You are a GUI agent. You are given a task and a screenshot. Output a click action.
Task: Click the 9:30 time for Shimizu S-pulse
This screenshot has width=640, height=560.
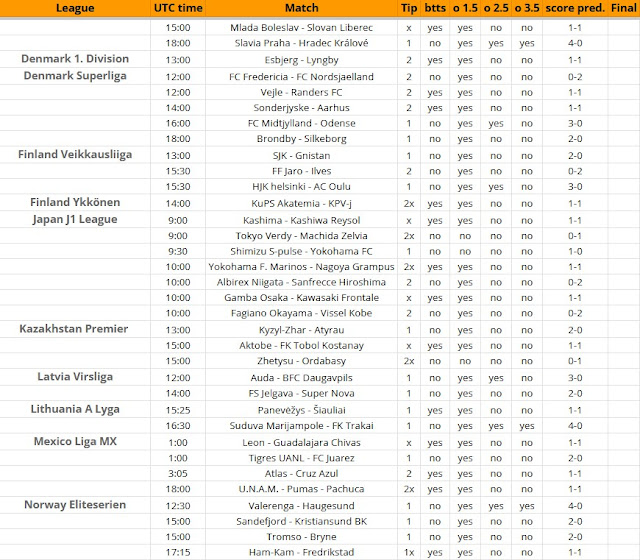click(178, 251)
